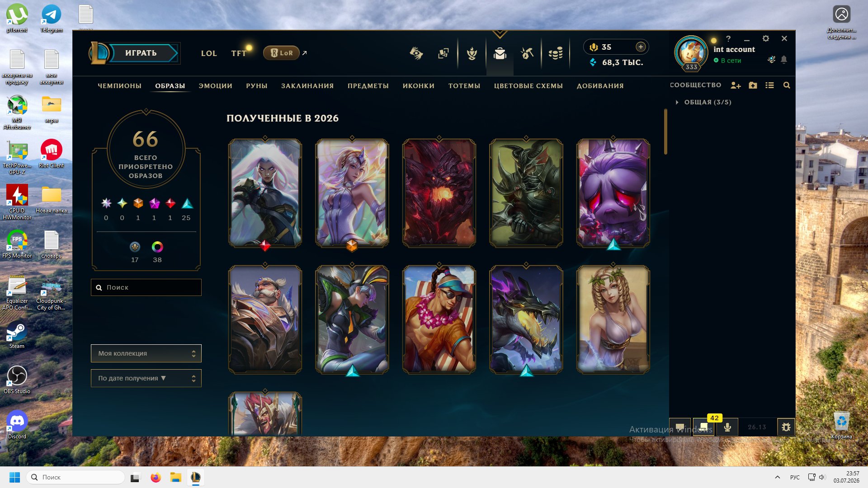This screenshot has width=868, height=488.
Task: Open the Моя коллекция dropdown
Action: pyautogui.click(x=146, y=353)
